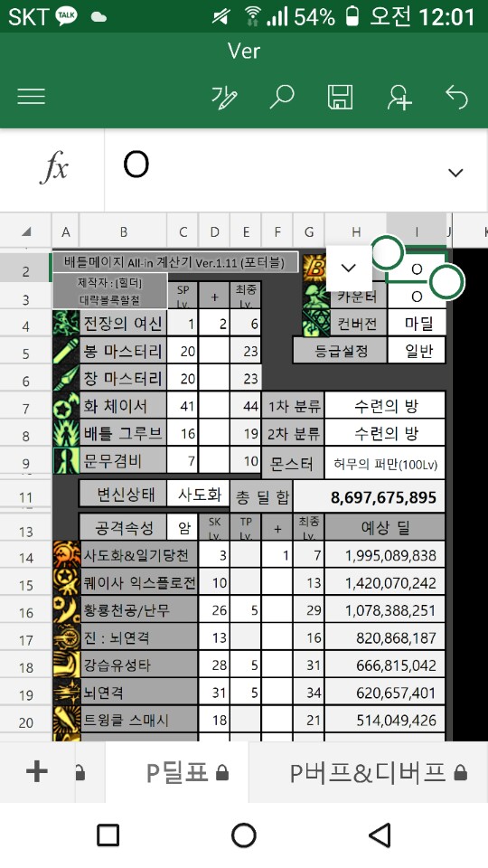Open the search magnifier icon
488x868 pixels.
click(282, 98)
